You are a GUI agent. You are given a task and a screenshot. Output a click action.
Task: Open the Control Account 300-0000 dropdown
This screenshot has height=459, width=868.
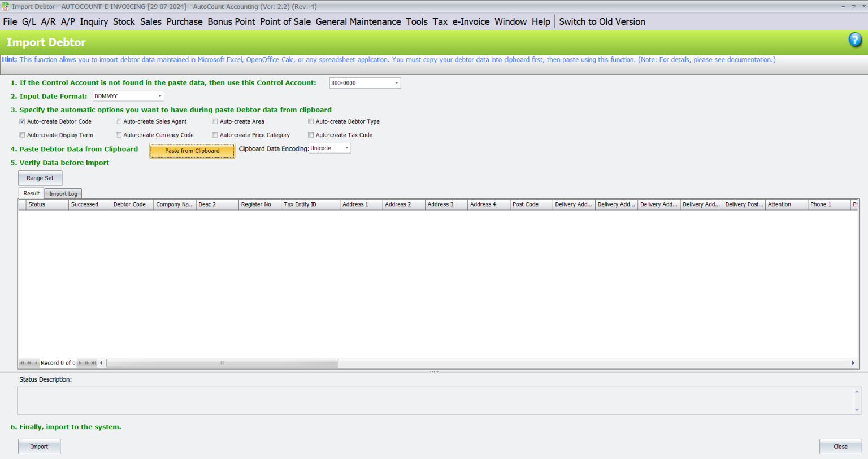396,83
